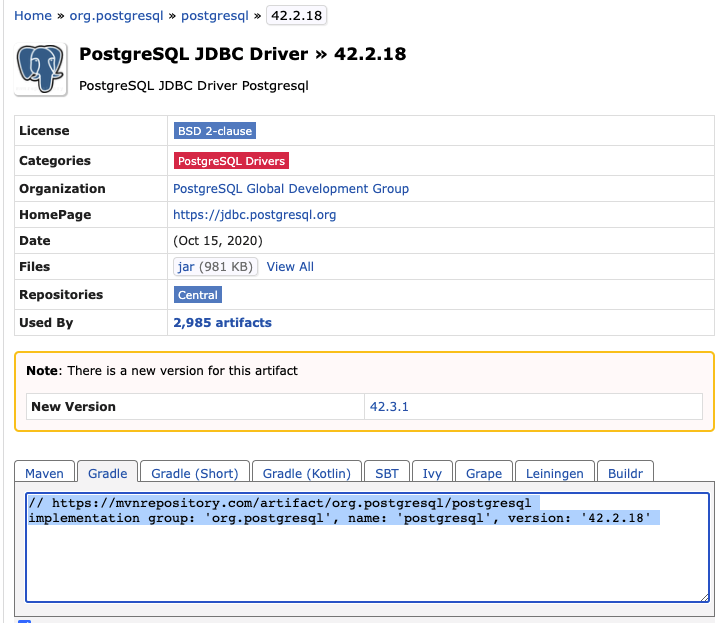Click the PostgreSQL elephant logo
The image size is (725, 623).
pyautogui.click(x=41, y=69)
